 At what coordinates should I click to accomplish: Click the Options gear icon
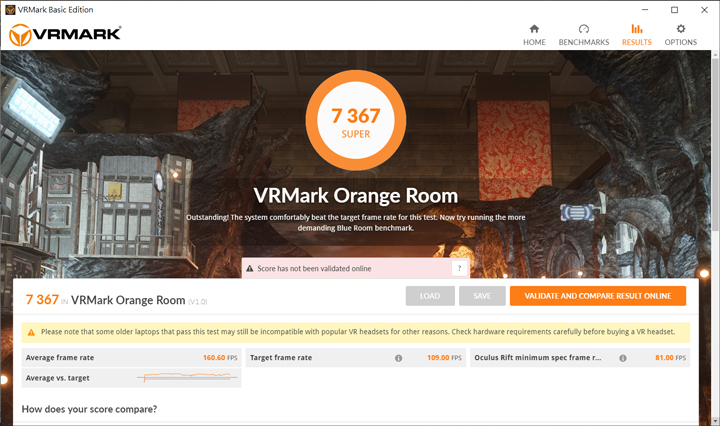pos(681,29)
